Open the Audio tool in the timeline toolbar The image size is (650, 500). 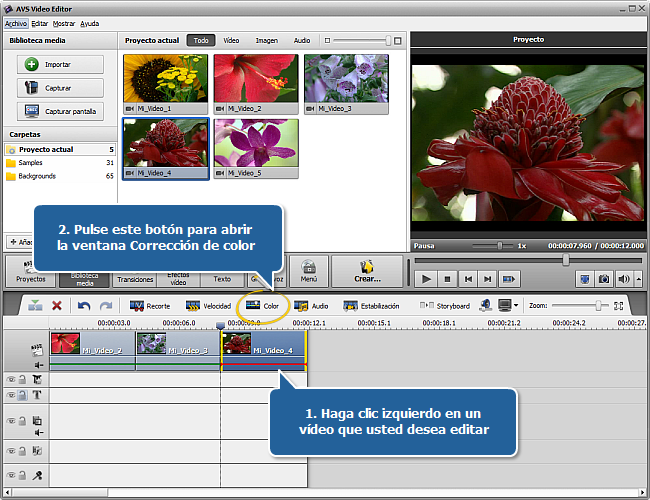point(311,305)
